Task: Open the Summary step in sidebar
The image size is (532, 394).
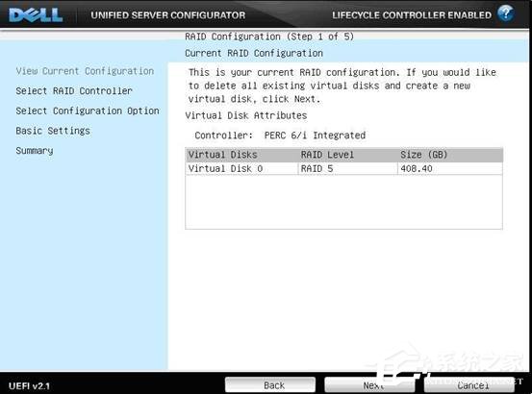Action: [35, 151]
